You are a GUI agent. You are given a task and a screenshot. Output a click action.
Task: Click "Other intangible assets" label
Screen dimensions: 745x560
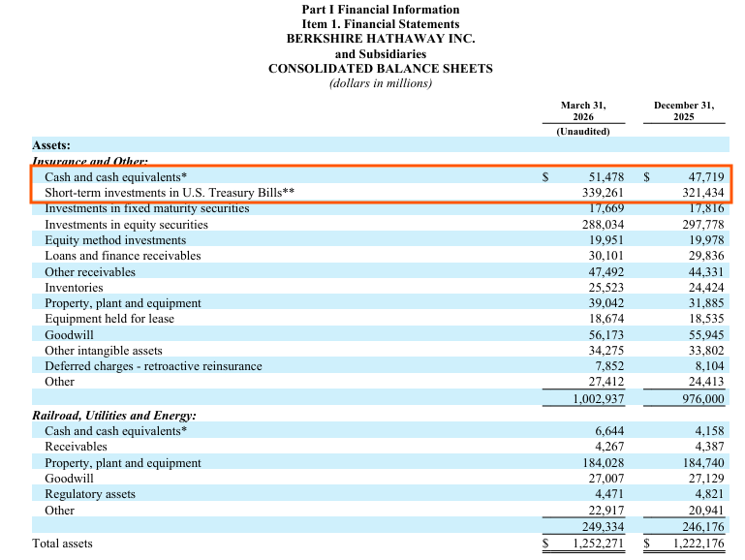point(104,351)
